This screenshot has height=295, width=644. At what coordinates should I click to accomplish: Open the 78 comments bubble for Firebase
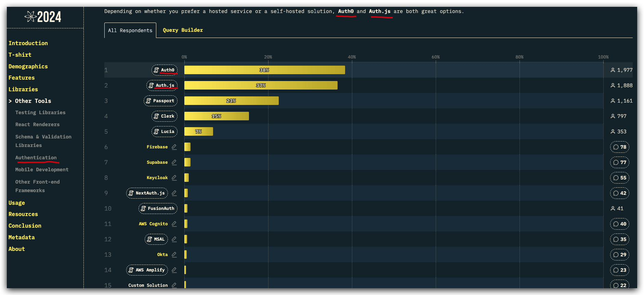coord(620,147)
